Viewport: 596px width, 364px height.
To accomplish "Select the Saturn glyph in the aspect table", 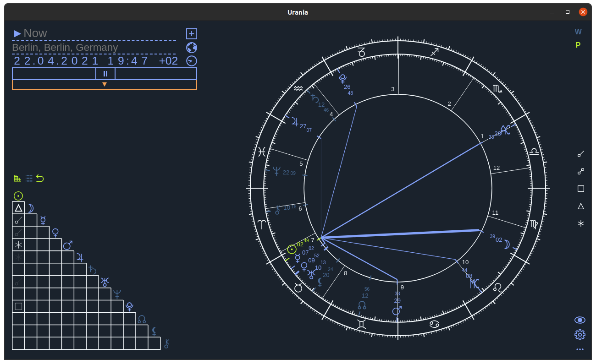I will pyautogui.click(x=92, y=270).
